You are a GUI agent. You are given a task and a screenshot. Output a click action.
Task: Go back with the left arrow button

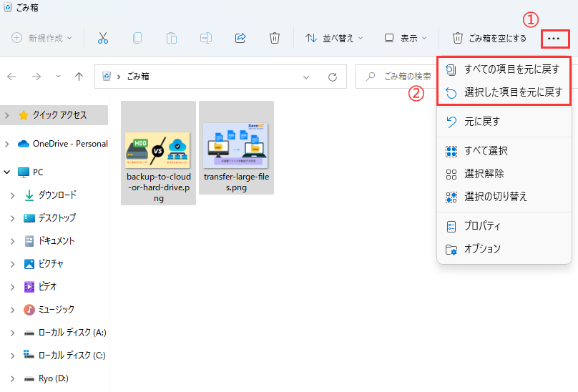(x=11, y=77)
